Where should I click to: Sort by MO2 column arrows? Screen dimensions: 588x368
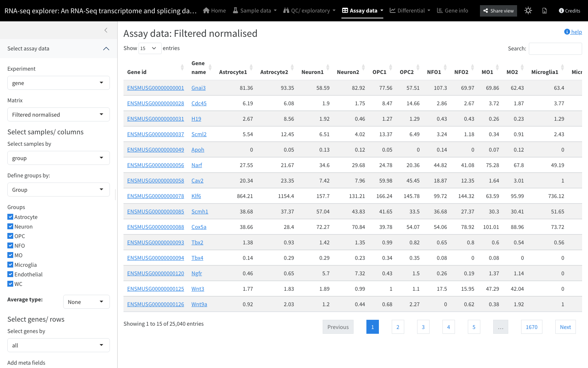click(x=522, y=68)
